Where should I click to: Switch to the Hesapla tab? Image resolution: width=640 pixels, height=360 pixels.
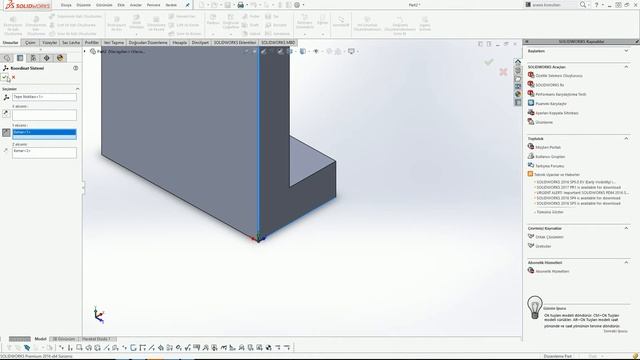point(179,42)
